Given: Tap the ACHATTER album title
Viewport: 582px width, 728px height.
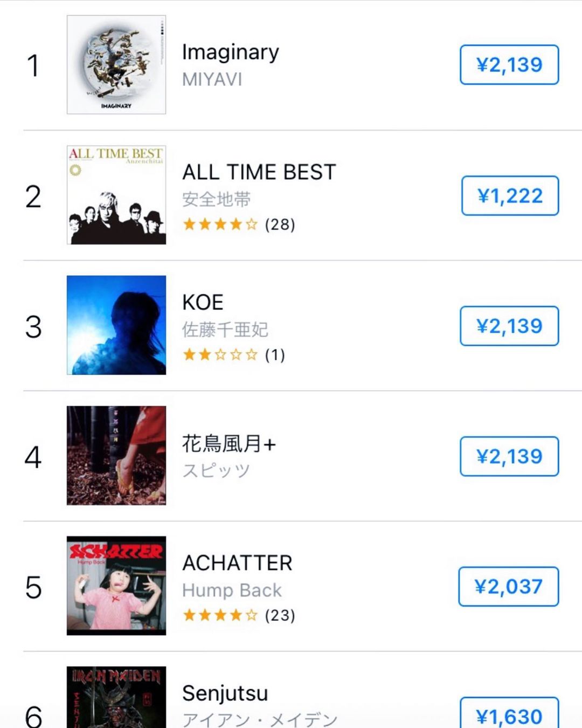Looking at the screenshot, I should click(237, 563).
